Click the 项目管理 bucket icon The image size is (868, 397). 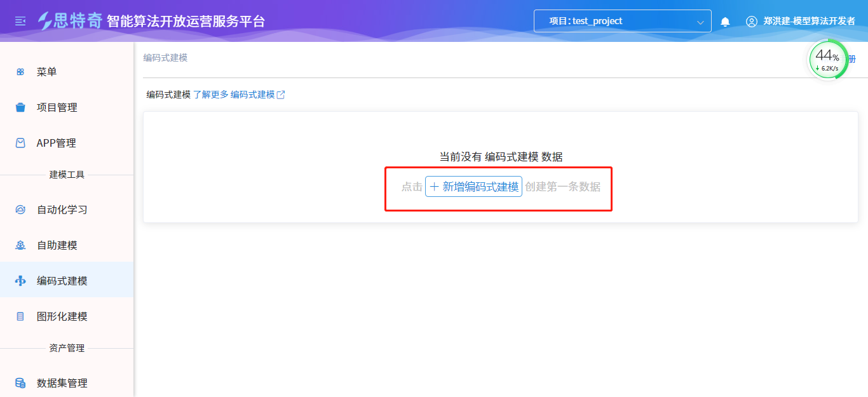coord(20,107)
